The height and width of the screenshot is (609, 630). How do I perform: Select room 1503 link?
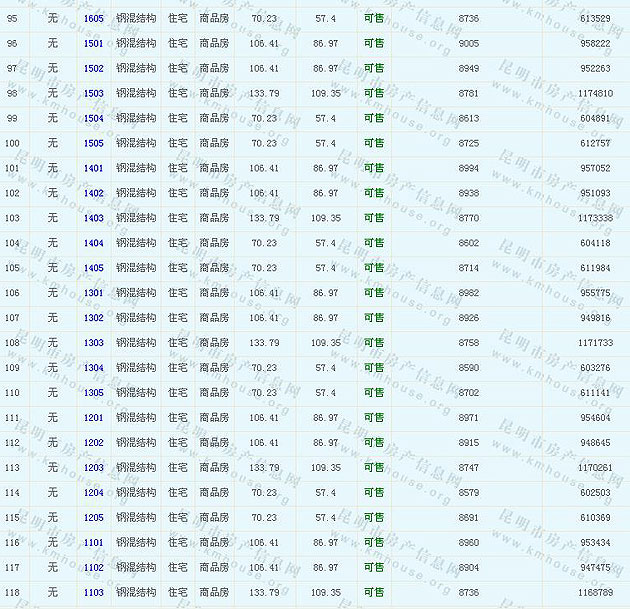[93, 94]
